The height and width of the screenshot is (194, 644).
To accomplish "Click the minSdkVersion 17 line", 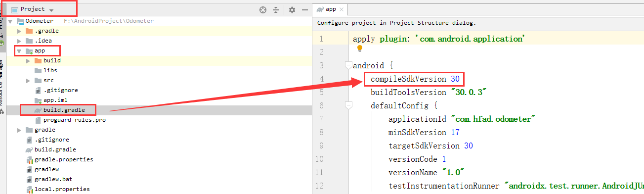I will click(x=424, y=132).
